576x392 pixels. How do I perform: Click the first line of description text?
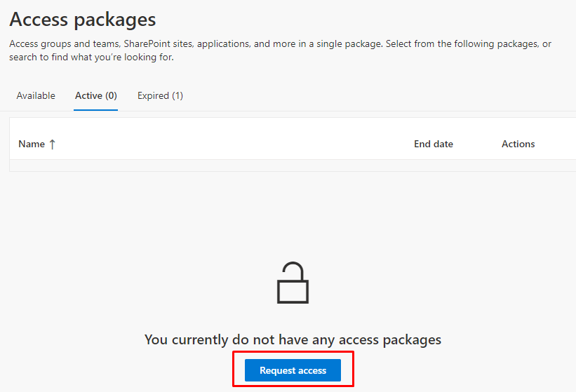point(280,44)
